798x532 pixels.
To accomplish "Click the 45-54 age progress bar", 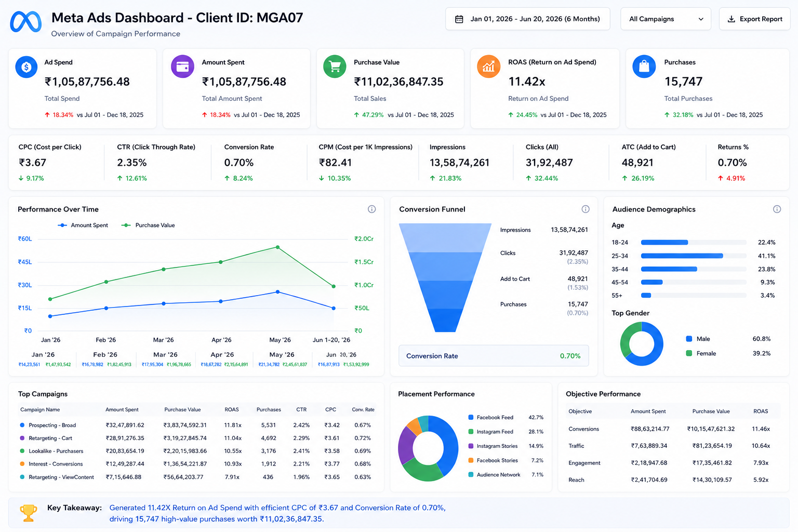I will click(694, 282).
